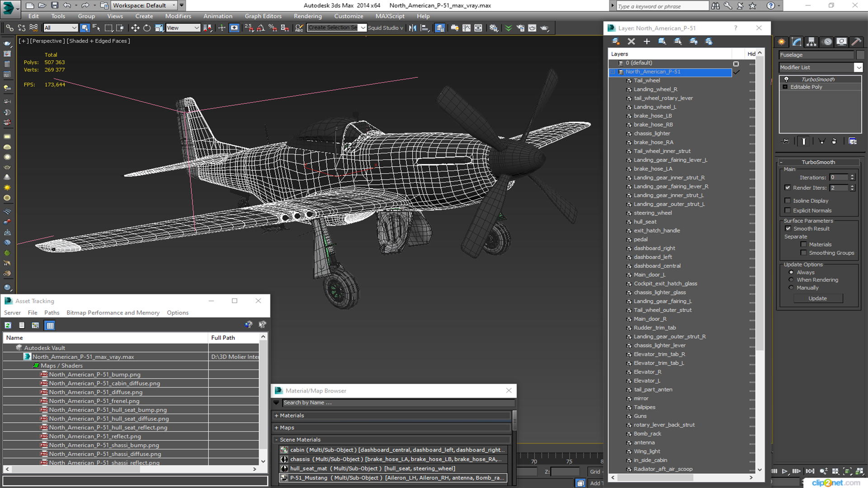Image resolution: width=868 pixels, height=488 pixels.
Task: Expand Materials group in Material/Map Browser
Action: [x=276, y=416]
